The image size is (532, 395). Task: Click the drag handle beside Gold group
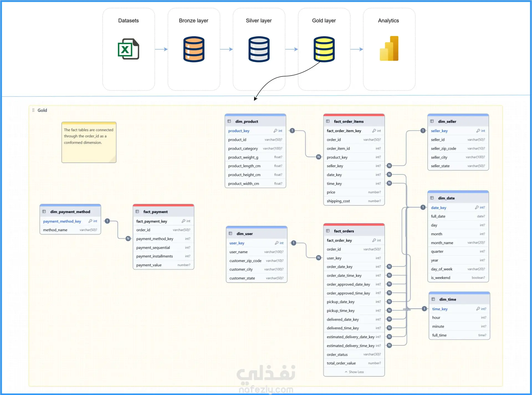pos(33,110)
